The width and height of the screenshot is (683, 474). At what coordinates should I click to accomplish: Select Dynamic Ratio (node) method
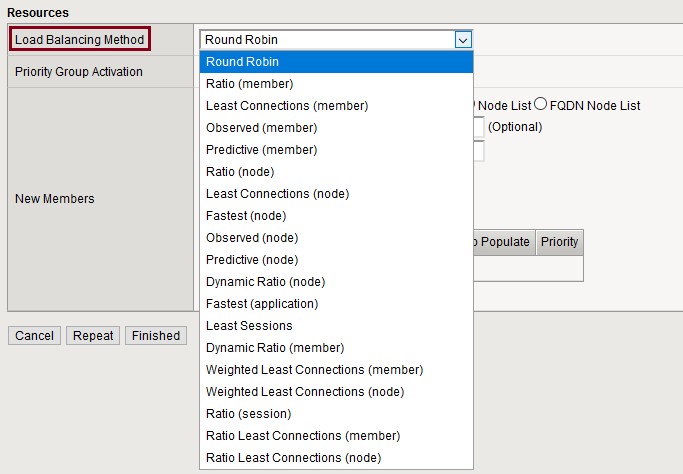click(x=265, y=282)
